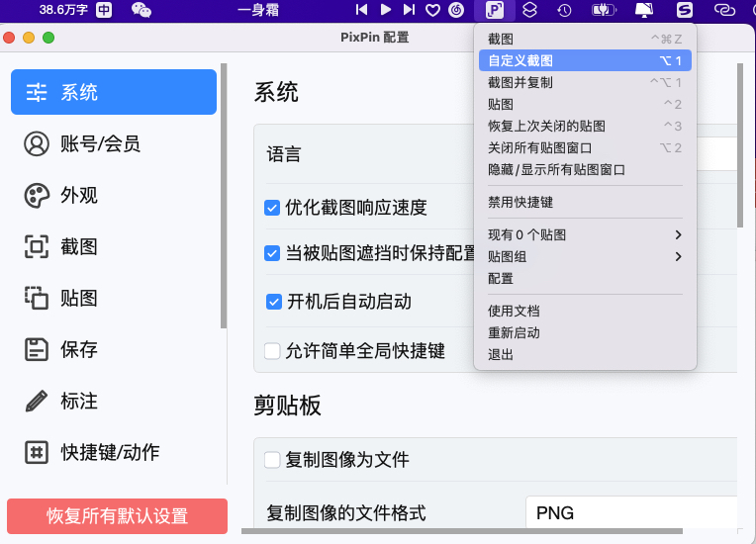Enable 允许简单全局快捷键 checkbox

[x=272, y=351]
